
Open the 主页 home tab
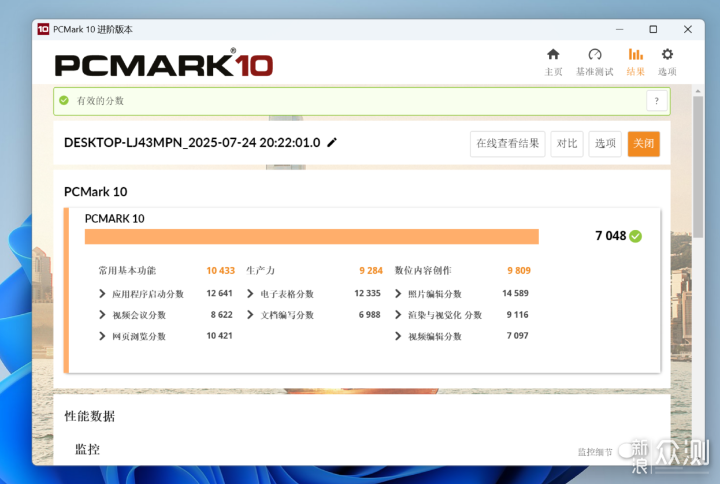click(553, 62)
